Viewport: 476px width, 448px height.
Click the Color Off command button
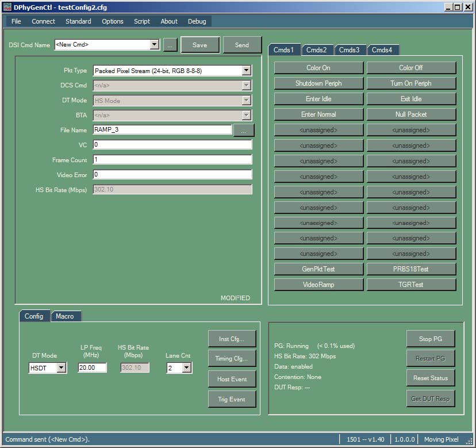click(x=411, y=68)
